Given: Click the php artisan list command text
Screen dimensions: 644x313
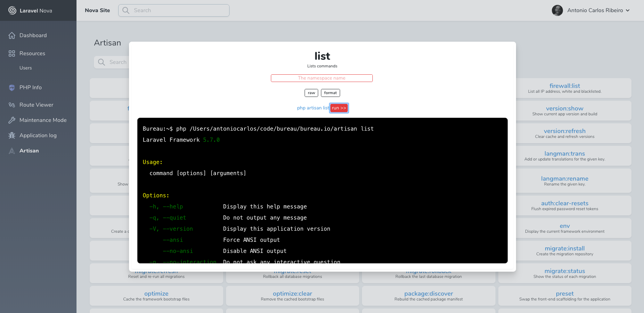Looking at the screenshot, I should coord(313,108).
